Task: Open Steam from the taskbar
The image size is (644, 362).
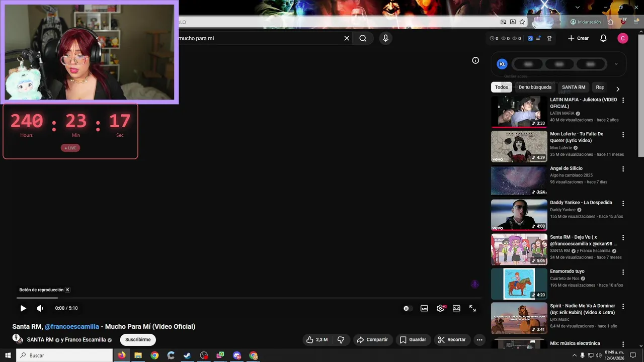Action: 187,355
